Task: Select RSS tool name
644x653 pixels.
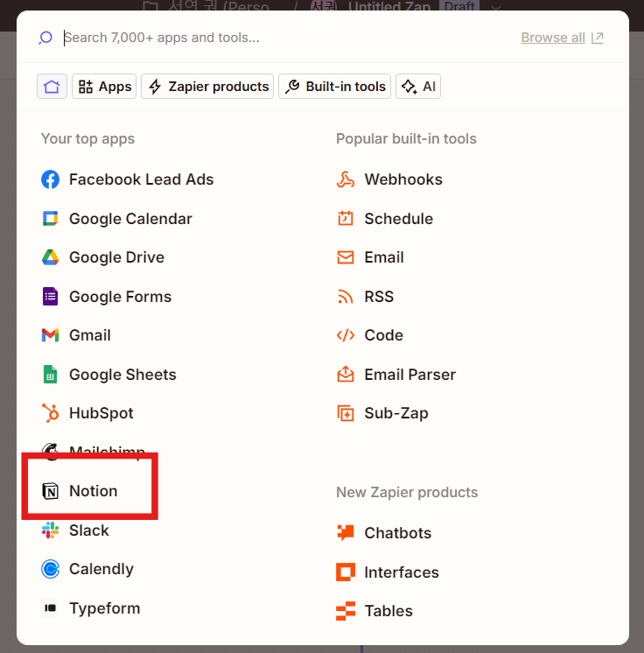Action: pyautogui.click(x=379, y=297)
